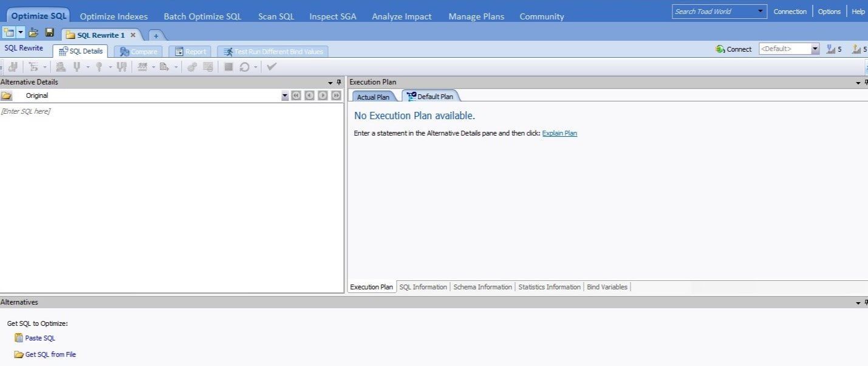
Task: Go to first alternative navigation button
Action: click(296, 95)
